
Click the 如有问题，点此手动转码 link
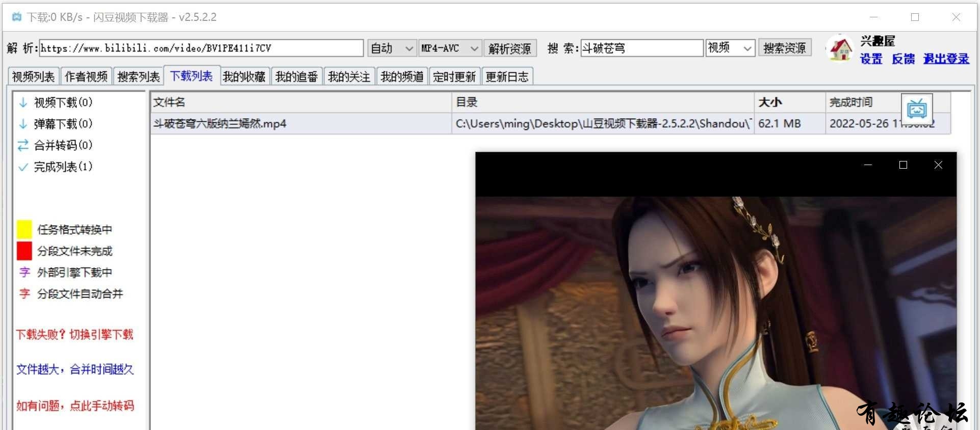click(x=75, y=406)
